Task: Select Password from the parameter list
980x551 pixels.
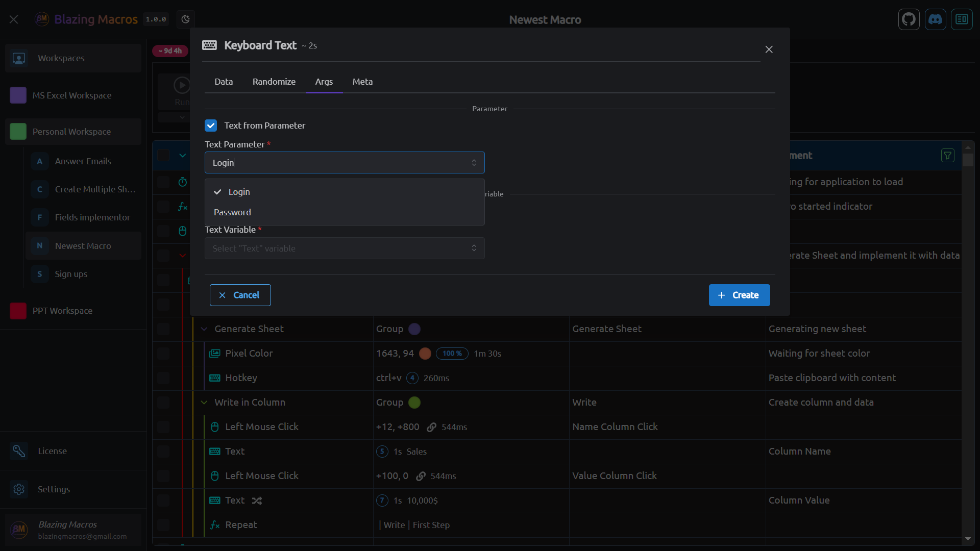Action: pos(345,212)
